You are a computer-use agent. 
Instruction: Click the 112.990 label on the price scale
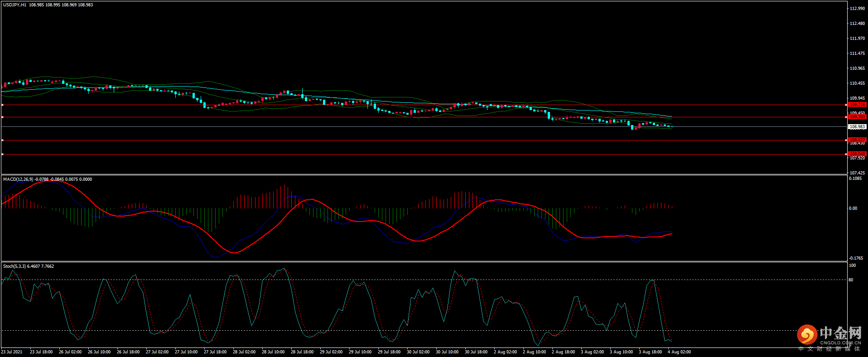pos(857,9)
